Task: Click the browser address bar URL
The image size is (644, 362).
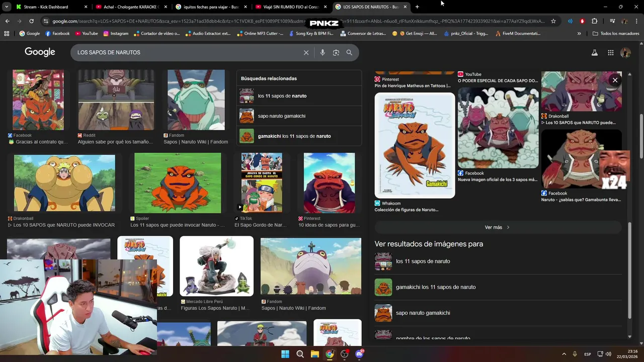Action: tap(298, 21)
